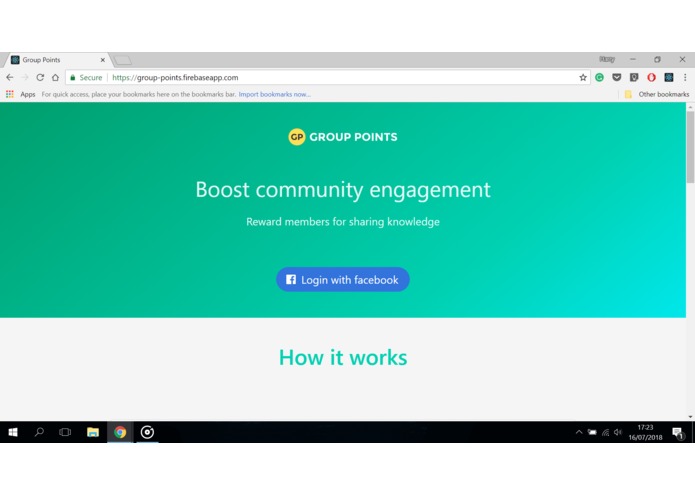Click the How it works heading
The width and height of the screenshot is (695, 494).
343,357
